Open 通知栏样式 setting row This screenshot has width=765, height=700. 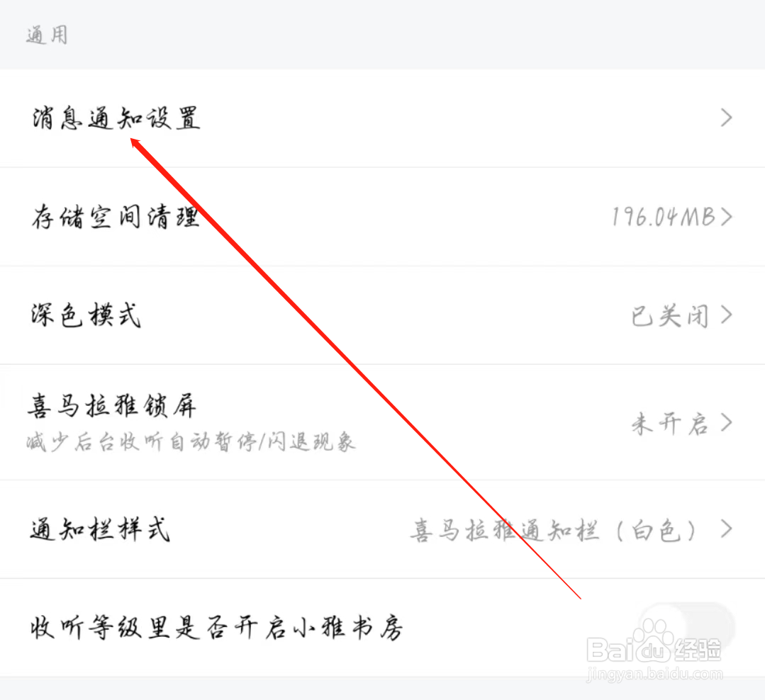383,529
